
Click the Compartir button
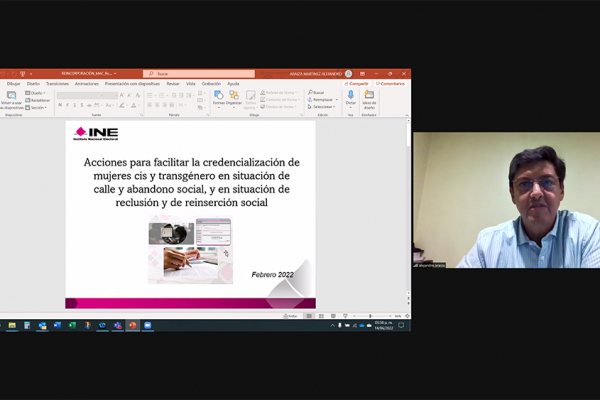coord(356,83)
